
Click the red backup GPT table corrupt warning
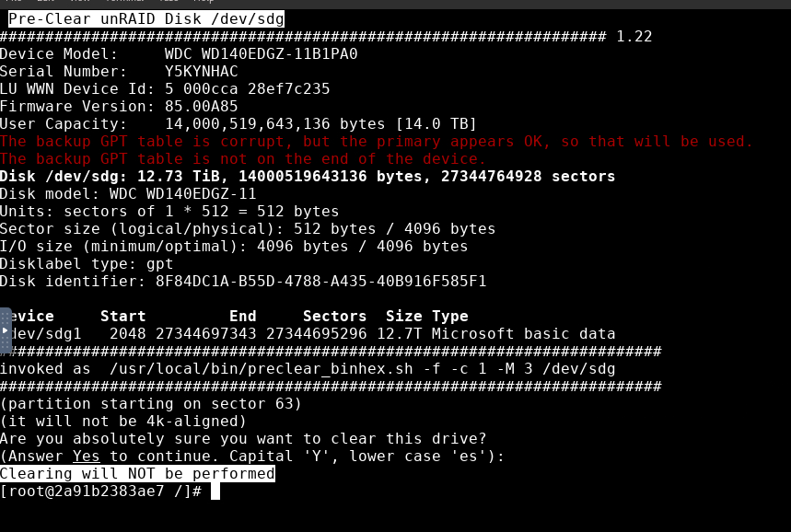377,141
